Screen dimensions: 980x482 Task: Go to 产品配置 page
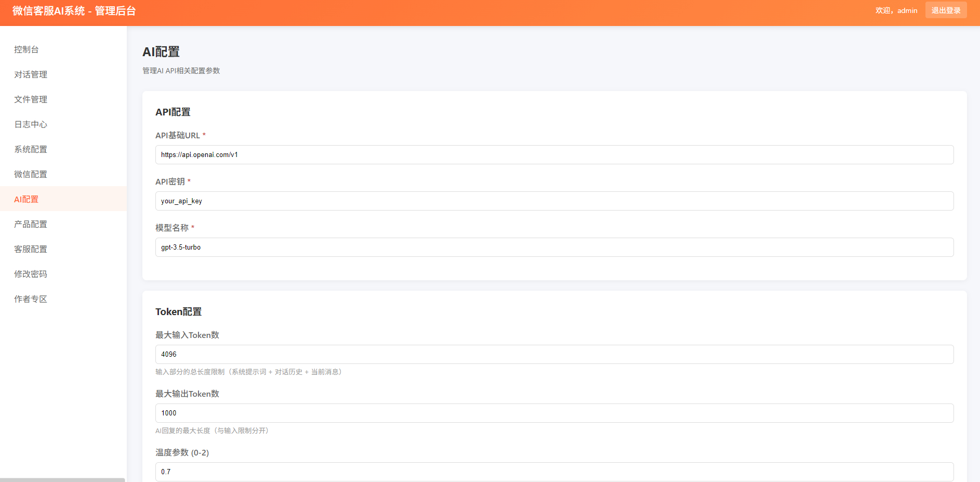tap(31, 224)
